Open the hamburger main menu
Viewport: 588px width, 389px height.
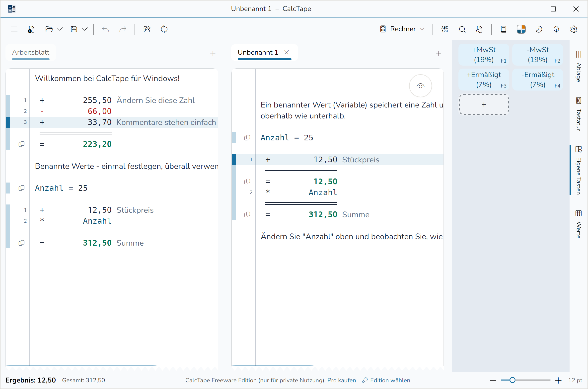coord(14,29)
